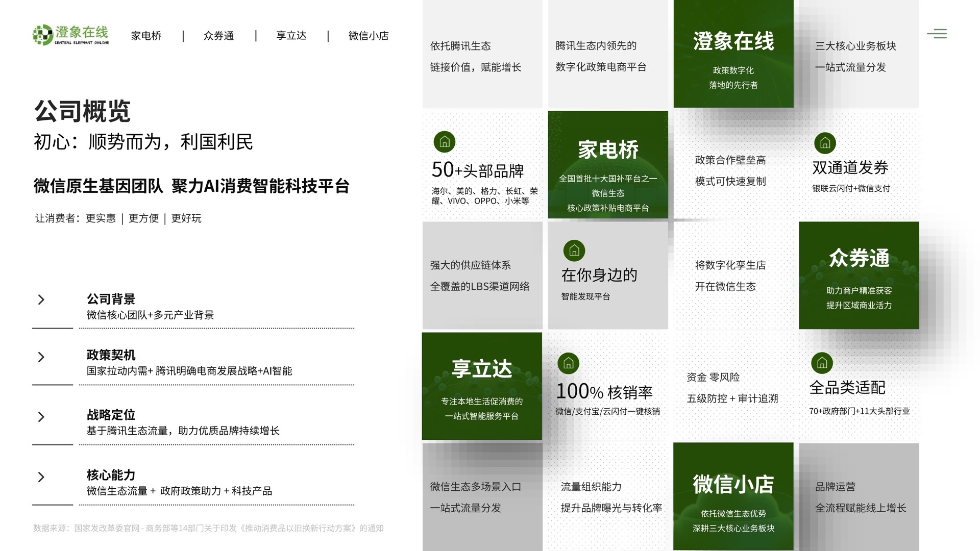This screenshot has height=551, width=980.
Task: Click the 品牌运营 gray tile
Action: (859, 496)
